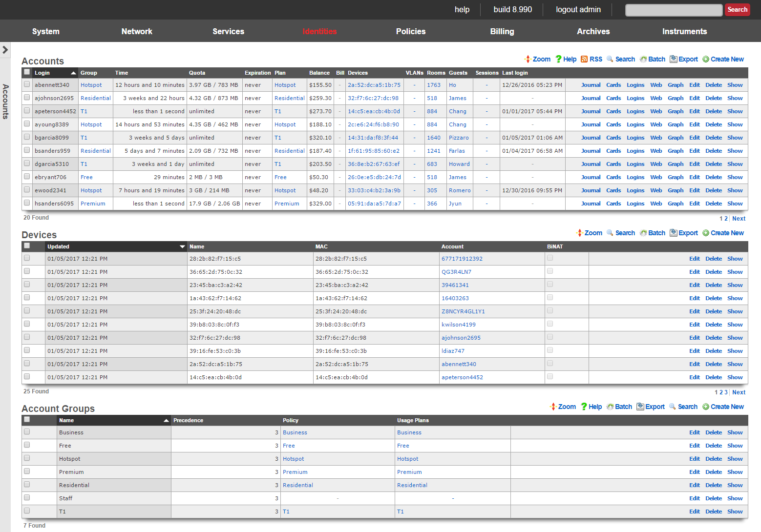Click the RSS feed icon for Accounts
This screenshot has width=761, height=532.
(584, 59)
